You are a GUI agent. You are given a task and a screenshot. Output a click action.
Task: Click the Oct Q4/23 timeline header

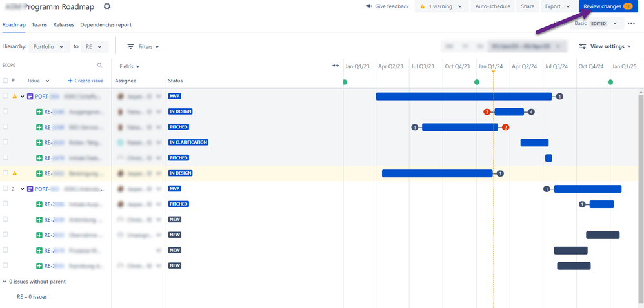(x=457, y=66)
